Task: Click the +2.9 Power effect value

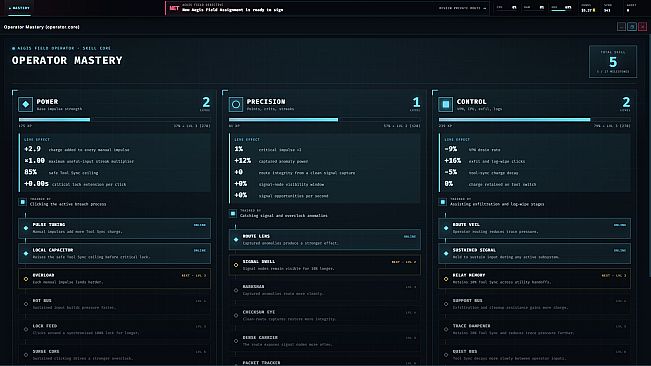Action: pos(32,149)
